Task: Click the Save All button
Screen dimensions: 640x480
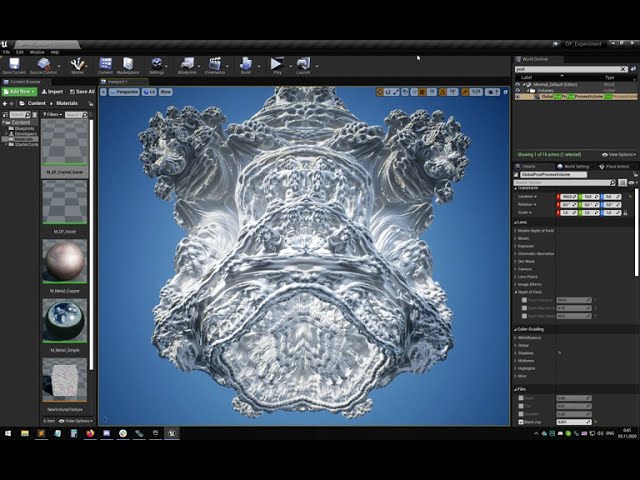Action: 82,92
